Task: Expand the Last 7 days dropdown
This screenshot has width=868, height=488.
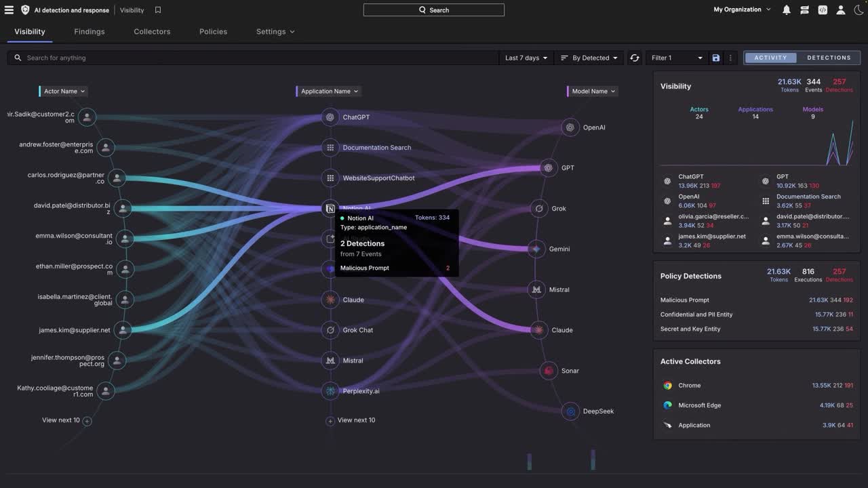Action: point(526,58)
